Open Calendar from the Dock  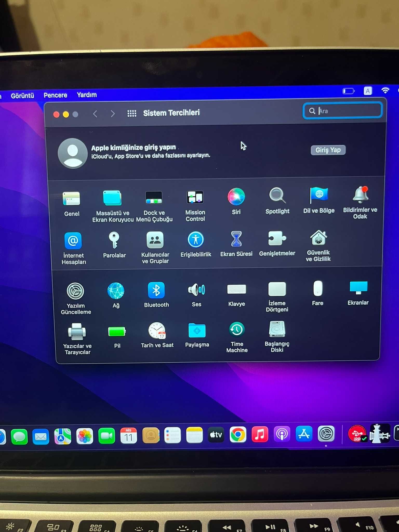129,435
